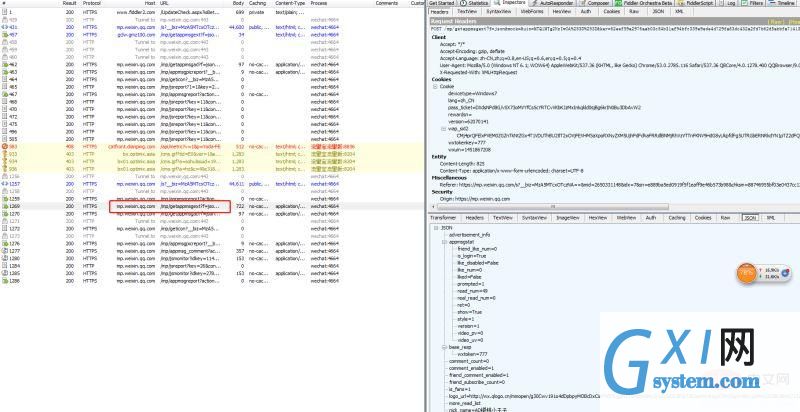Click the request headers scrollbar left arrow
Viewport: 800px width, 412px height.
tap(434, 207)
